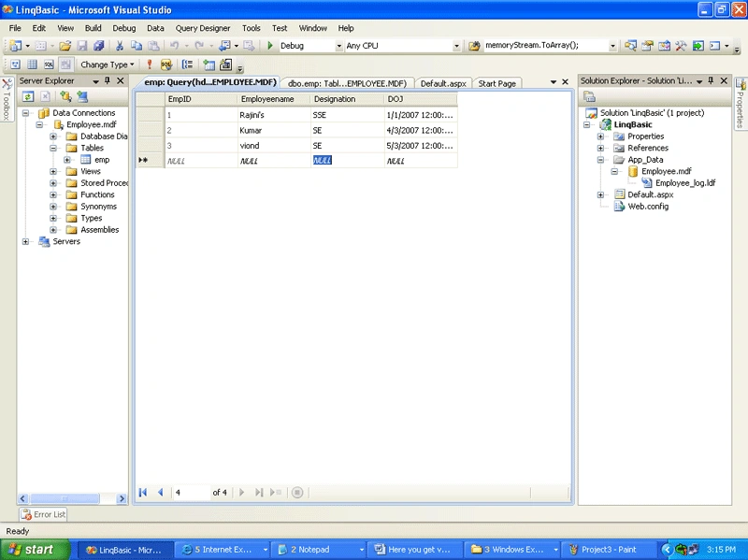Open the Query Designer menu
The image size is (748, 560).
(x=203, y=28)
